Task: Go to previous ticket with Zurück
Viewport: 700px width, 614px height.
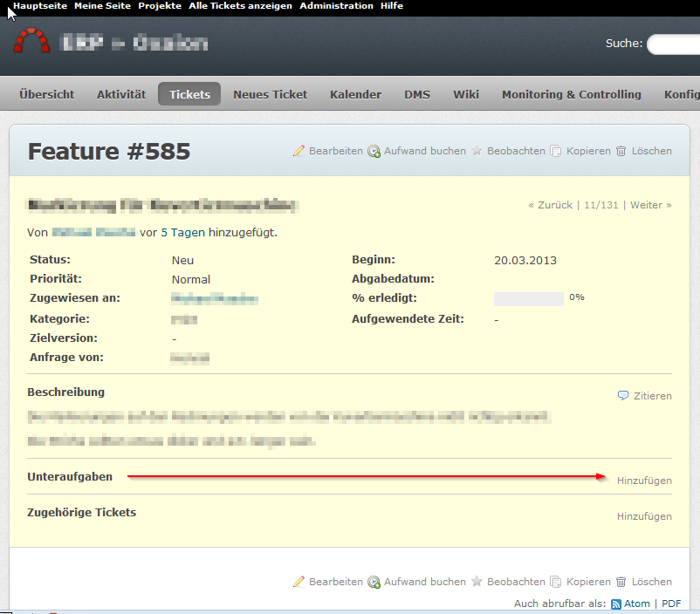Action: click(x=551, y=205)
